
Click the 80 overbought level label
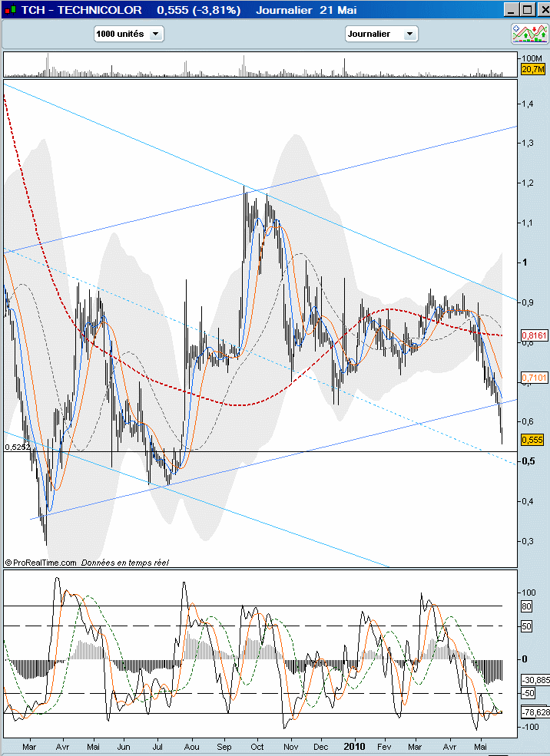527,606
